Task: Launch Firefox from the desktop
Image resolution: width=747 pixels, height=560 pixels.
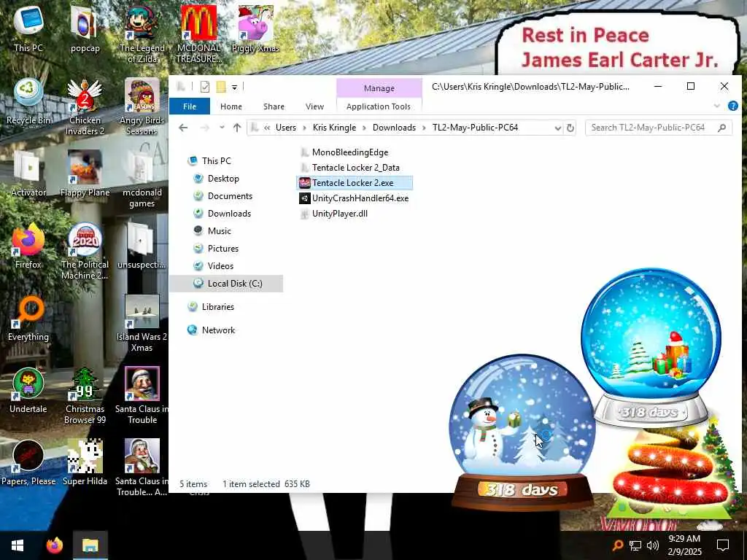Action: pyautogui.click(x=28, y=246)
